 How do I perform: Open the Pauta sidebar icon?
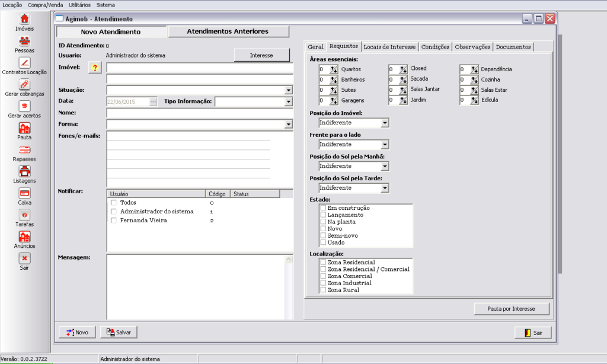24,127
